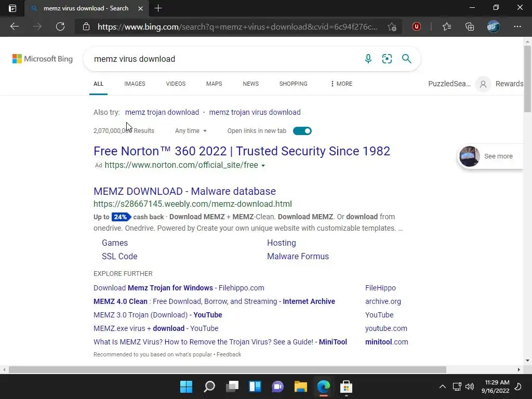532x399 pixels.
Task: Open File Explorer on the taskbar
Action: 301,387
